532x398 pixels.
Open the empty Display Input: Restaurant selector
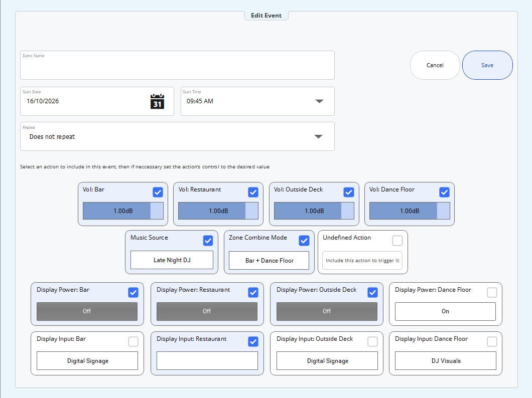[207, 361]
